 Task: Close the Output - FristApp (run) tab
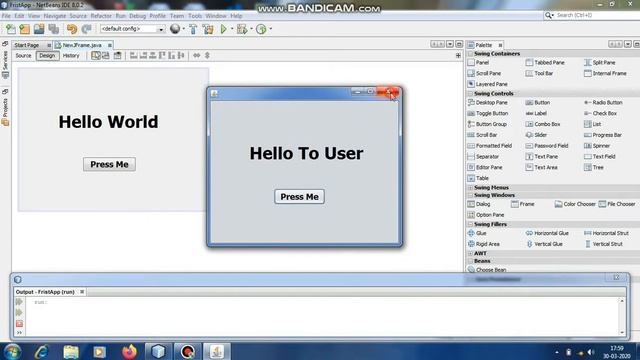point(82,292)
